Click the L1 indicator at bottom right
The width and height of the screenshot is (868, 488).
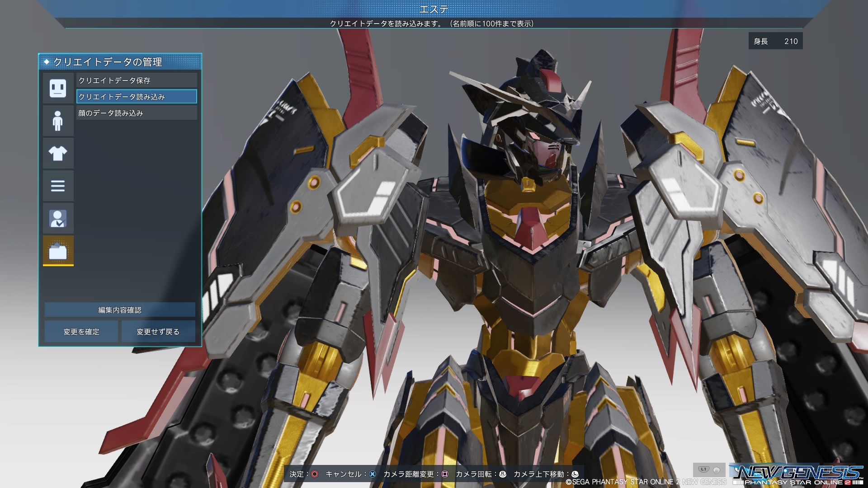[x=703, y=469]
